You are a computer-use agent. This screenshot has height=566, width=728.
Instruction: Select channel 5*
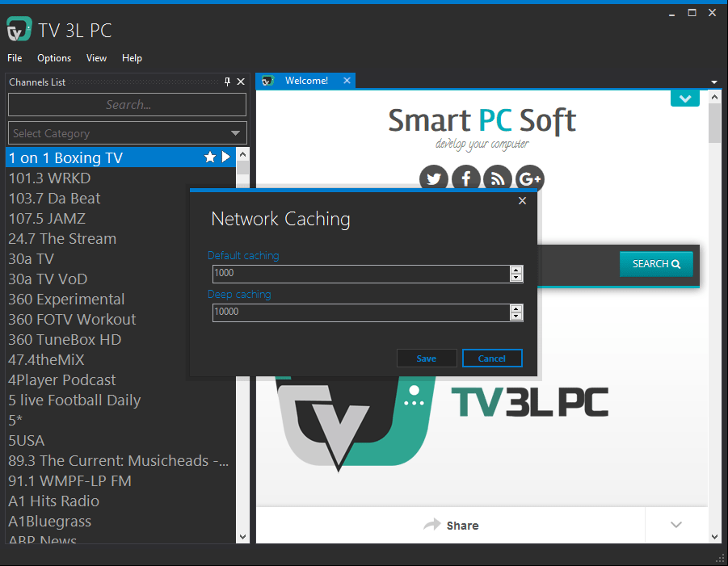[120, 420]
